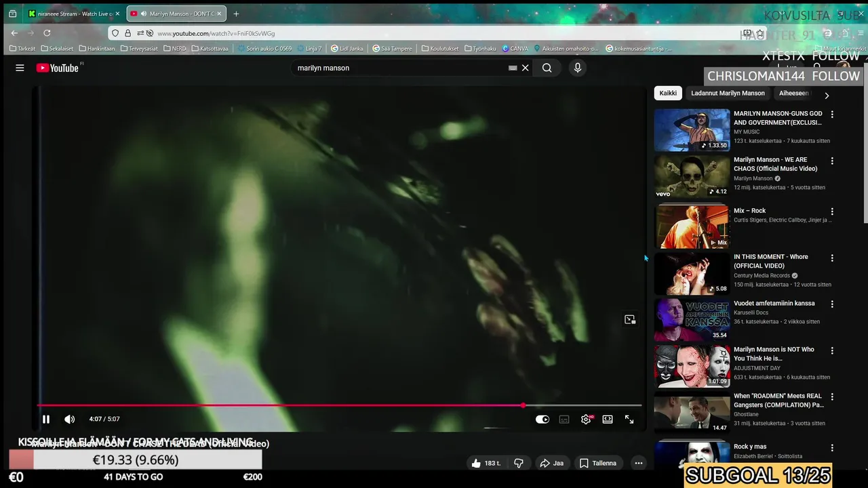View site security padlock info

[127, 33]
